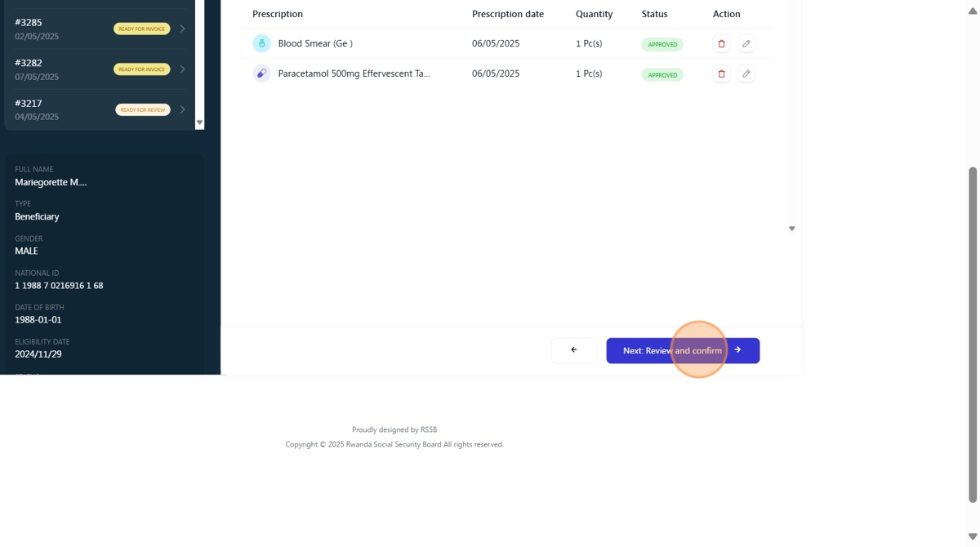Image resolution: width=980 pixels, height=547 pixels.
Task: Click the Quantity column header
Action: pos(595,14)
